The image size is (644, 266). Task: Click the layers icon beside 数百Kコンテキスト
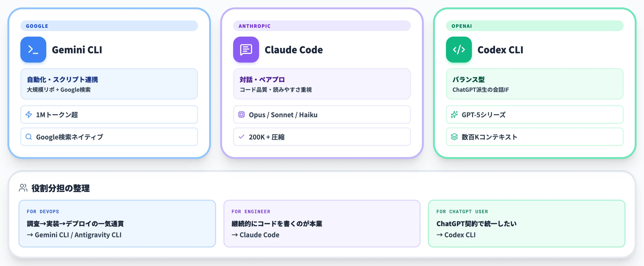point(454,137)
